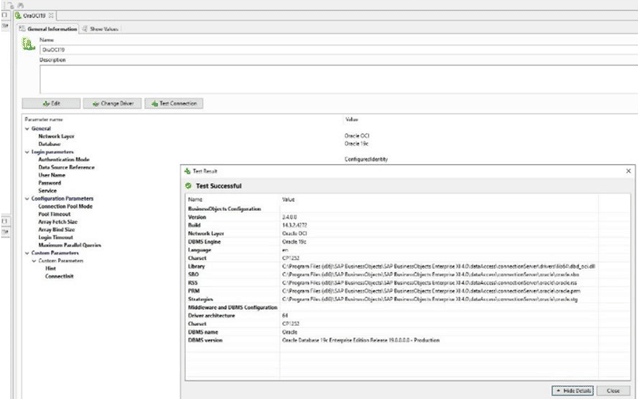Select the User Name parameter
The height and width of the screenshot is (399, 638).
click(52, 175)
